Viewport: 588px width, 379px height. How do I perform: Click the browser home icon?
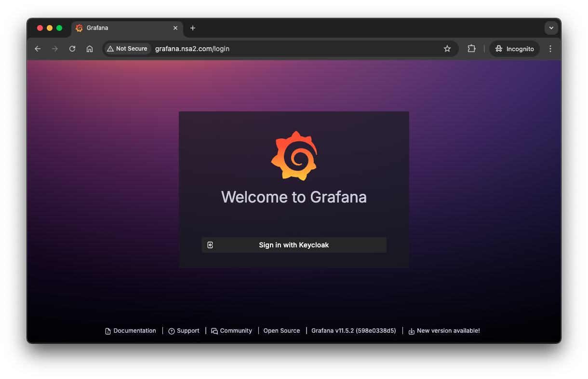coord(90,49)
